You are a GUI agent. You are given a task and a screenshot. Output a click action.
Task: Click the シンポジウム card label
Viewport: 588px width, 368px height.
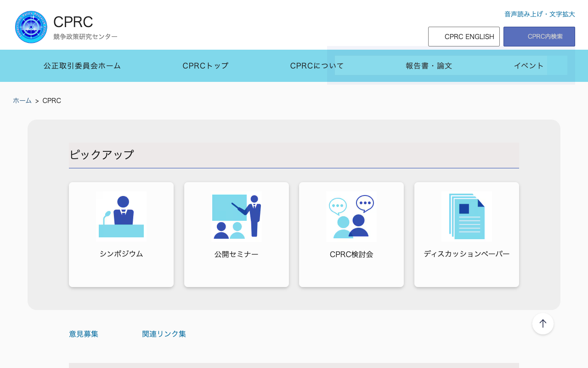(x=121, y=253)
